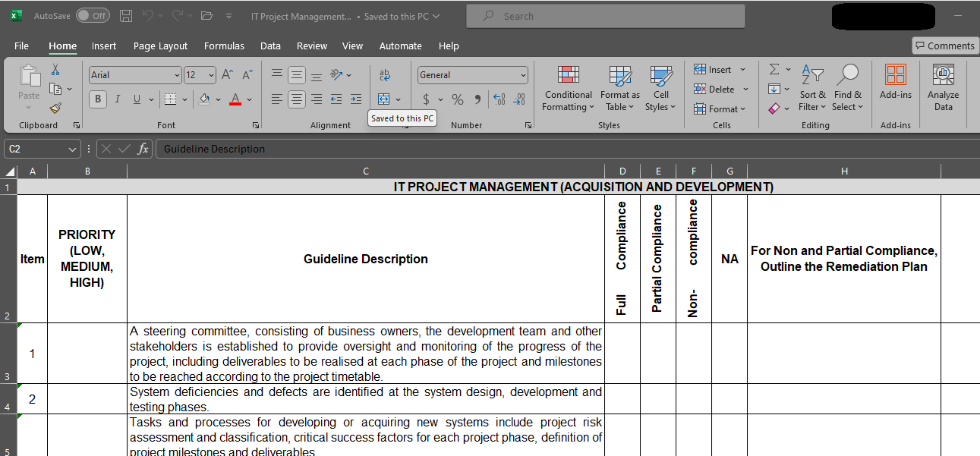Image resolution: width=980 pixels, height=456 pixels.
Task: Toggle Middle Align button
Action: pos(297,75)
